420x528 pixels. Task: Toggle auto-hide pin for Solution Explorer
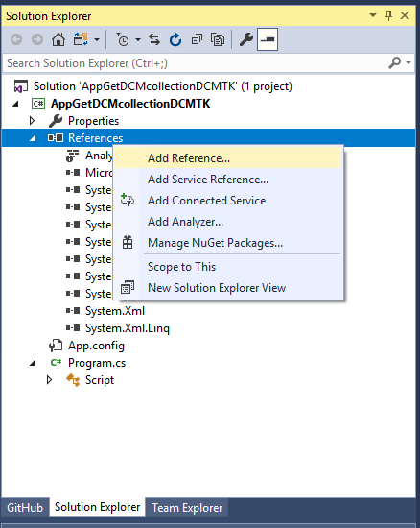[388, 15]
